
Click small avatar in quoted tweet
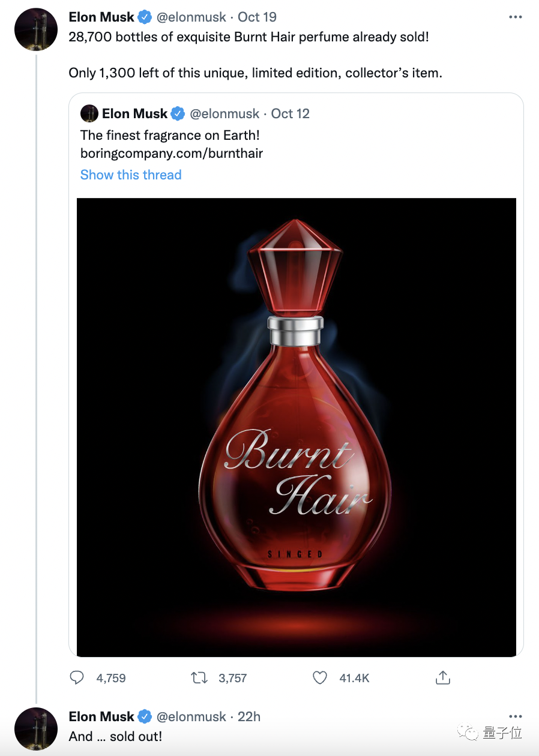tap(89, 113)
